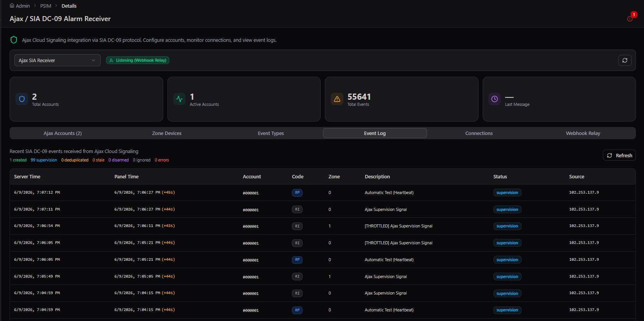Screen dimensions: 644x321
Task: Select server time '6/9/2026, 7:07:11 PM'
Action: [x=37, y=209]
